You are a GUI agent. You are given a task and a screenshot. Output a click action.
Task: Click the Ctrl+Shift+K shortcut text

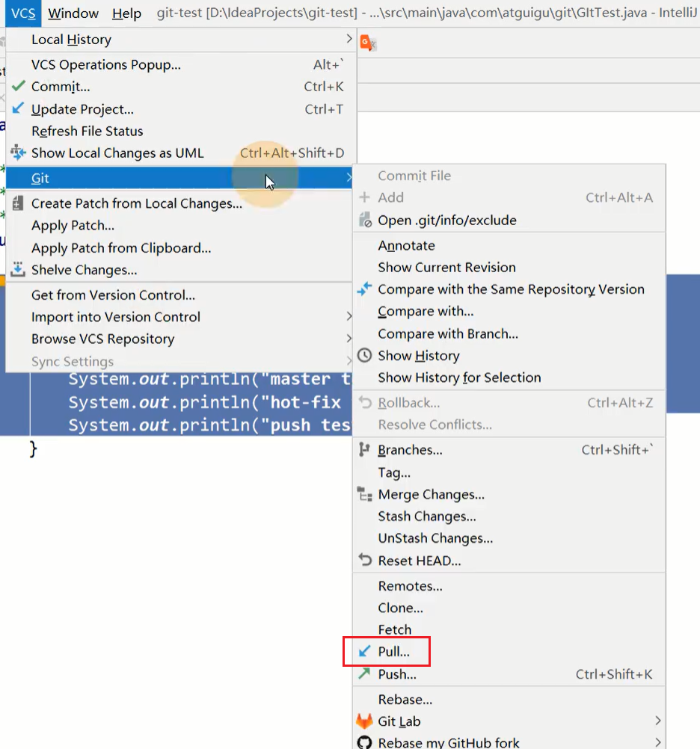(x=613, y=674)
